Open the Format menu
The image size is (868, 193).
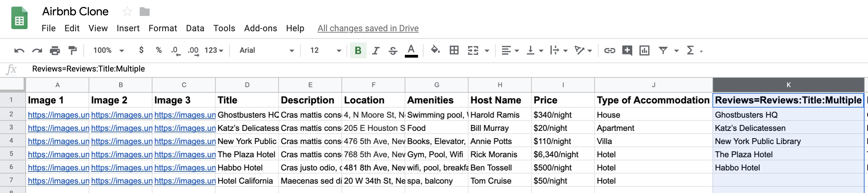tap(163, 28)
